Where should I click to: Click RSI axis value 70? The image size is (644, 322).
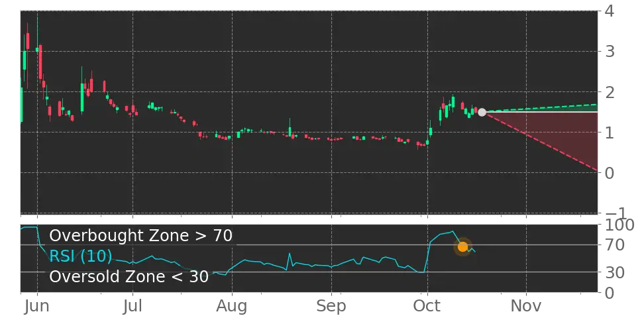pyautogui.click(x=614, y=245)
